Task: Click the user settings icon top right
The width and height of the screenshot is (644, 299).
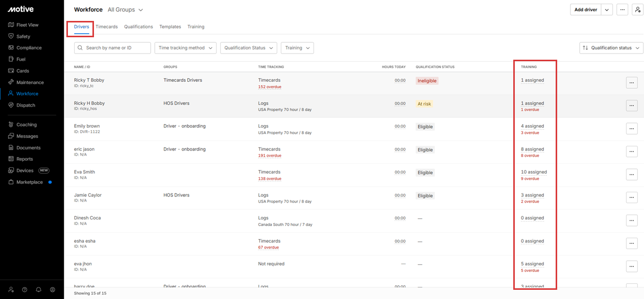Action: tap(637, 10)
